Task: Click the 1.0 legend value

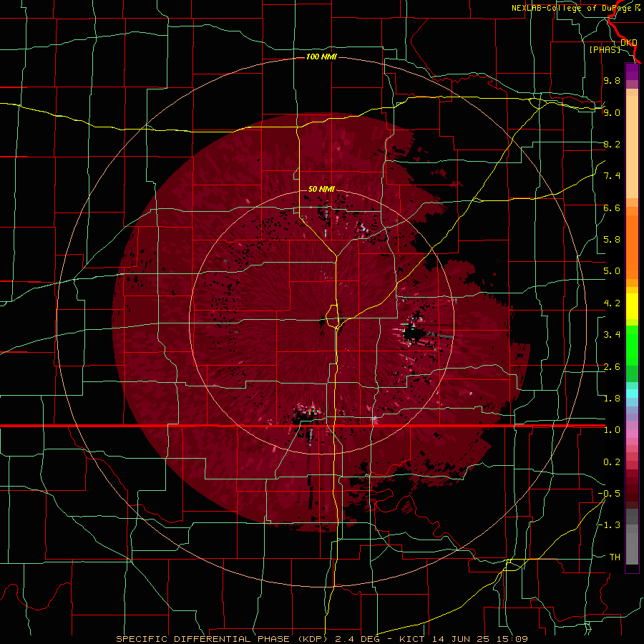Action: click(612, 430)
